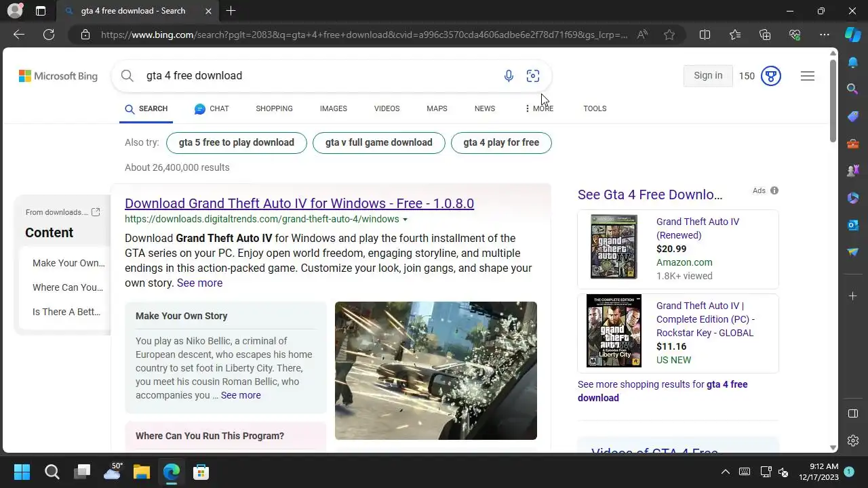Open File Explorer from the taskbar
This screenshot has height=488, width=868.
tap(141, 472)
